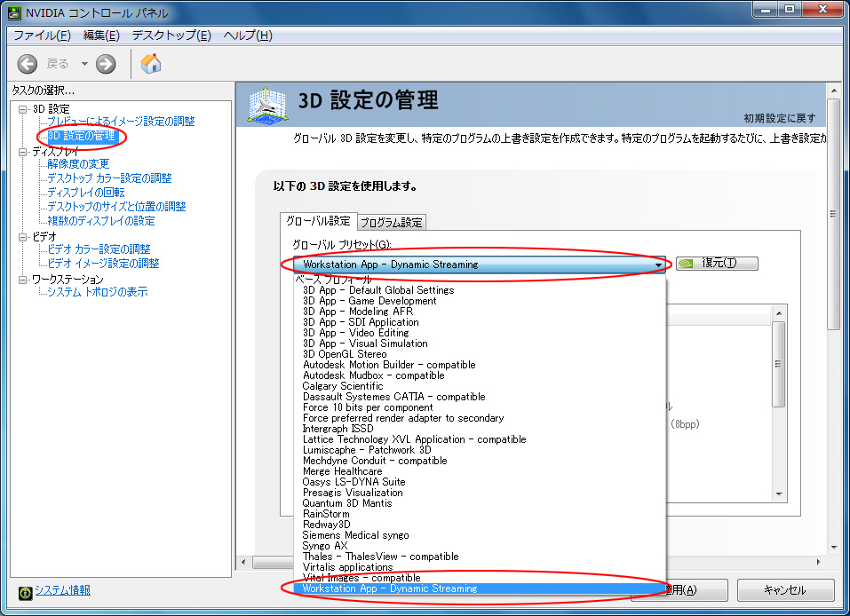This screenshot has width=850, height=616.
Task: Click the 3D cube header icon
Action: point(267,104)
